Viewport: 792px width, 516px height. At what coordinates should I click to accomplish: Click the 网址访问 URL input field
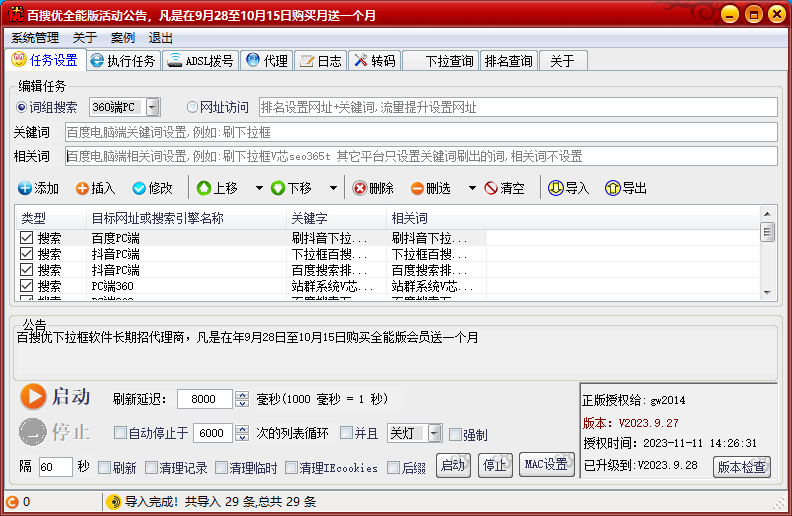click(518, 107)
